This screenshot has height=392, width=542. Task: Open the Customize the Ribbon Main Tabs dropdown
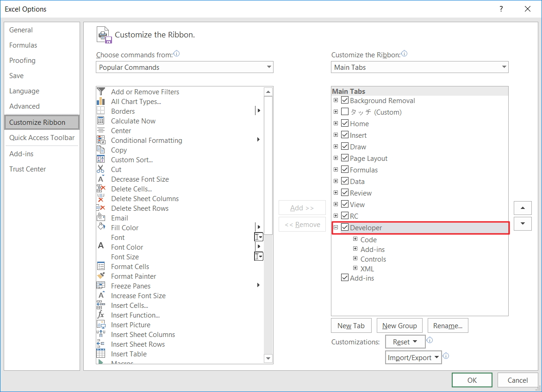tap(420, 67)
